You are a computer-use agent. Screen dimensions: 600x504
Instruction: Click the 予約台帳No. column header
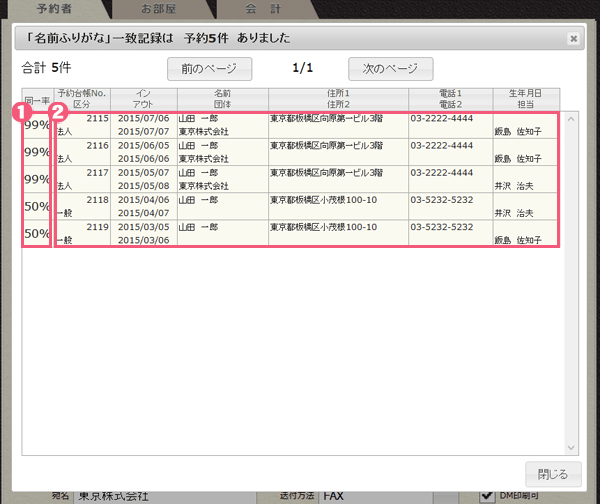pos(81,99)
